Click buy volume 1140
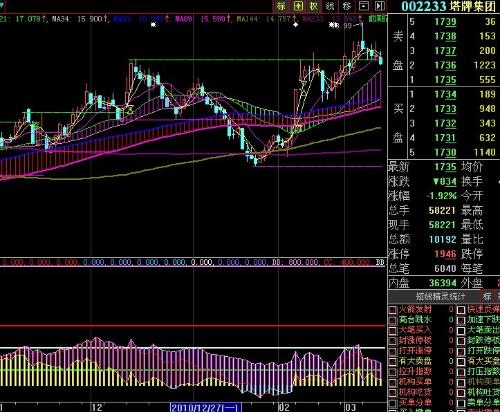The image size is (500, 412). 484,153
